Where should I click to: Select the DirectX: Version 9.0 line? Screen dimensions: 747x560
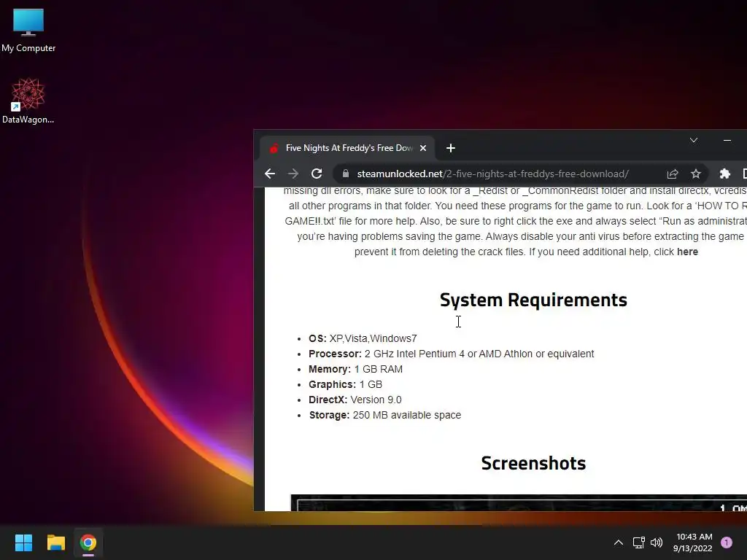pos(355,400)
